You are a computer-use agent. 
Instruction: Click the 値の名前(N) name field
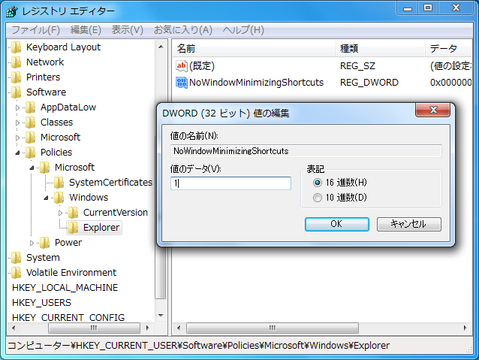pyautogui.click(x=306, y=151)
